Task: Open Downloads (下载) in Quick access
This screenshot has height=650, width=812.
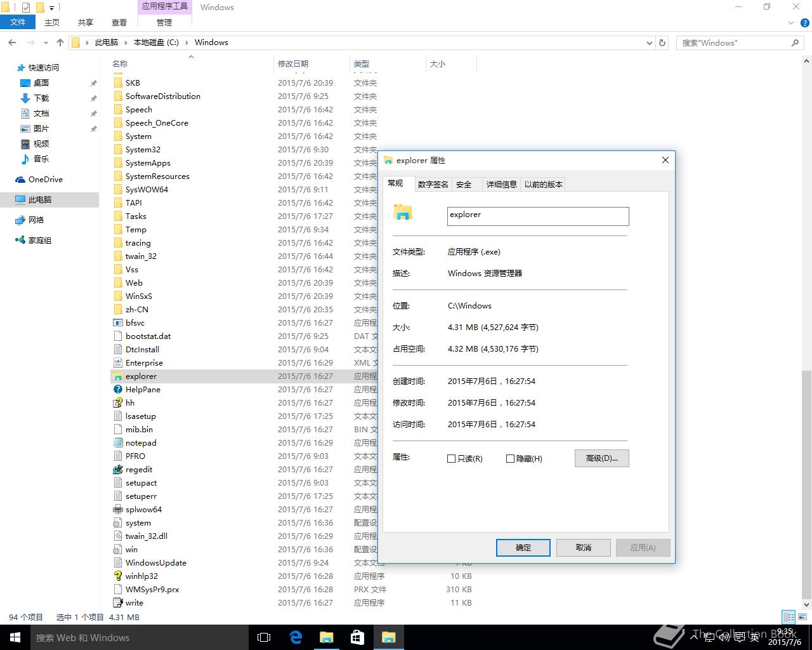Action: [x=41, y=98]
